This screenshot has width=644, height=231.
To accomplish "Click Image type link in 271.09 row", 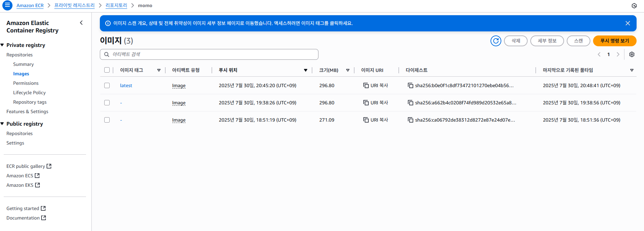I will (x=179, y=120).
